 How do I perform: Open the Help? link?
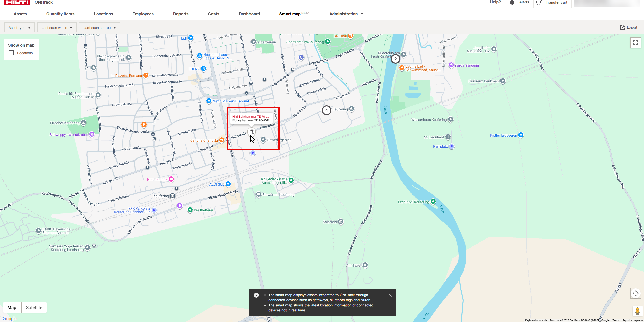point(495,2)
